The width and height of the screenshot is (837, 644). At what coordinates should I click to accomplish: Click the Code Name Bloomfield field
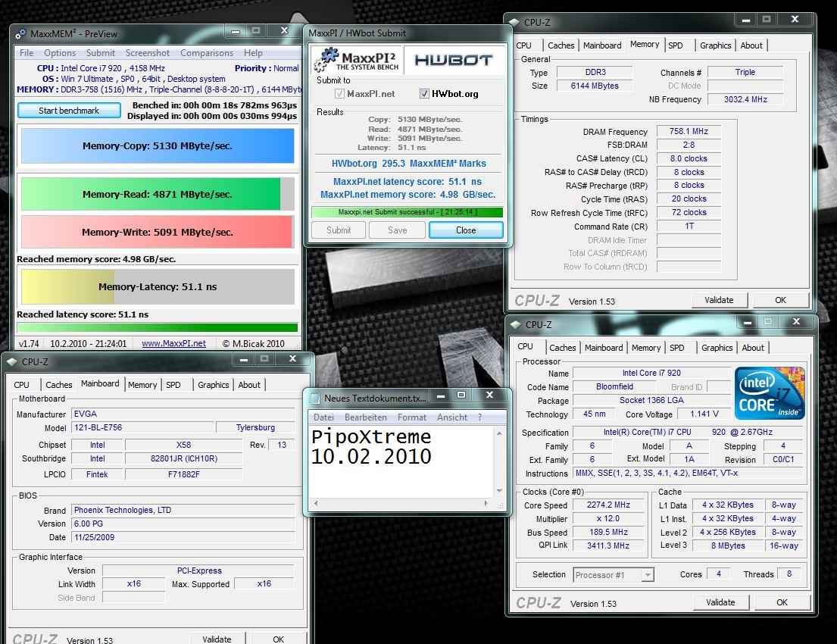[614, 386]
